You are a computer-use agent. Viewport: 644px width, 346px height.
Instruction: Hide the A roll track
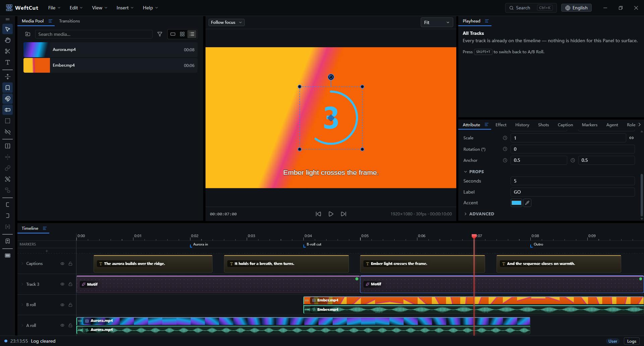(x=62, y=326)
